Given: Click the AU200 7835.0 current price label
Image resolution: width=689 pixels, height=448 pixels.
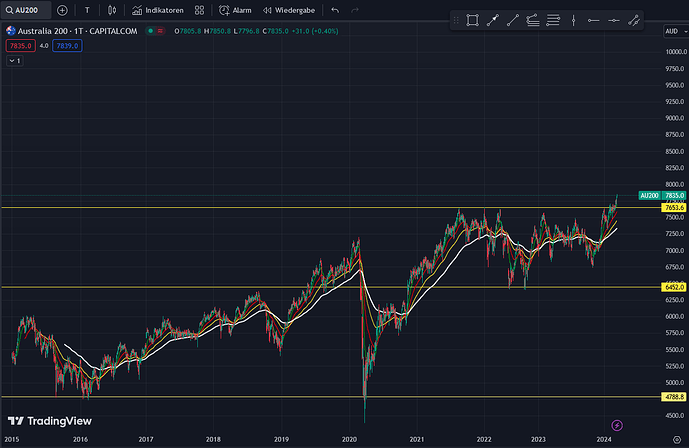Looking at the screenshot, I should [x=662, y=195].
